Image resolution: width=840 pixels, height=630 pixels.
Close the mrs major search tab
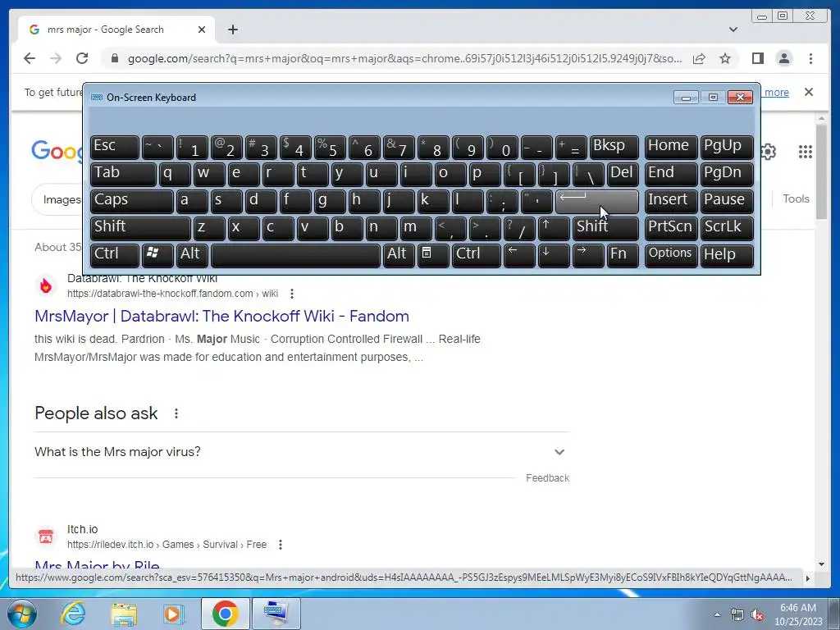click(x=202, y=30)
